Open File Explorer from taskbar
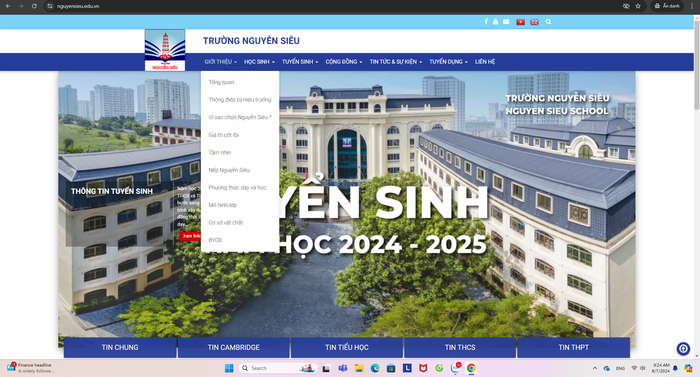The width and height of the screenshot is (700, 377). [x=359, y=368]
